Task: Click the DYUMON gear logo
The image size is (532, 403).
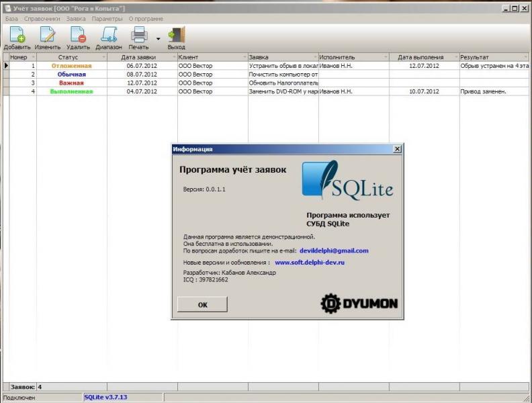Action: (359, 304)
